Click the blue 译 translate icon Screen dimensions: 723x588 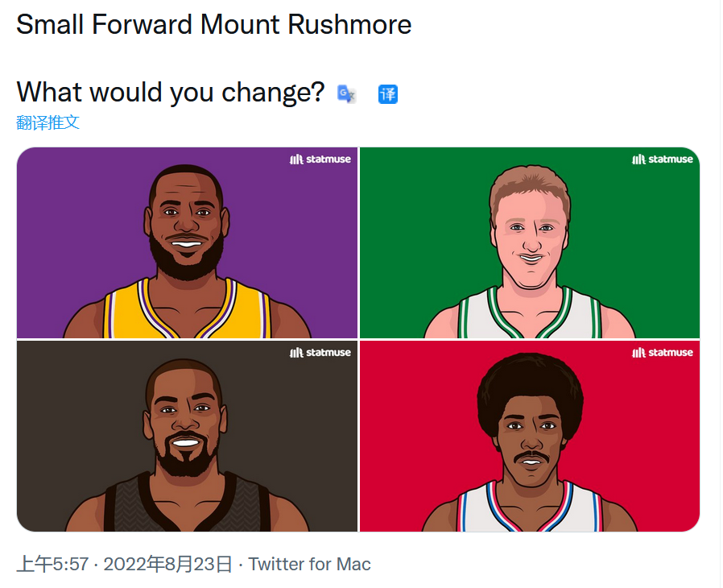388,94
